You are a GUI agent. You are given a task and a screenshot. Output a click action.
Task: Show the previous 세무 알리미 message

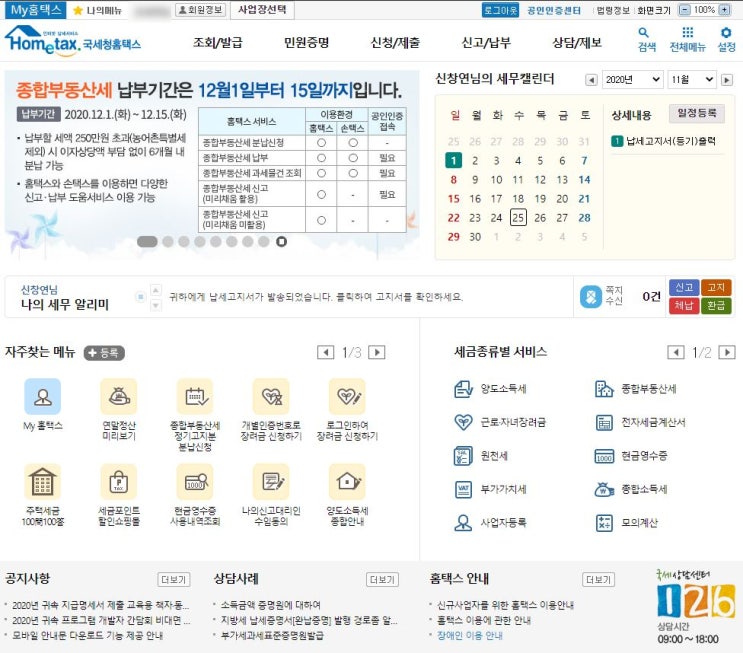(156, 290)
